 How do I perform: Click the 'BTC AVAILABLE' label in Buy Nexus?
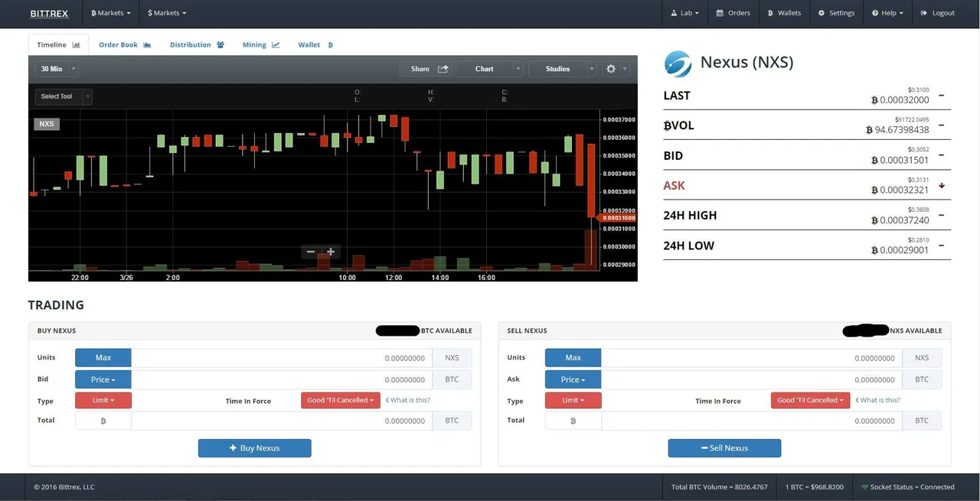coord(446,331)
